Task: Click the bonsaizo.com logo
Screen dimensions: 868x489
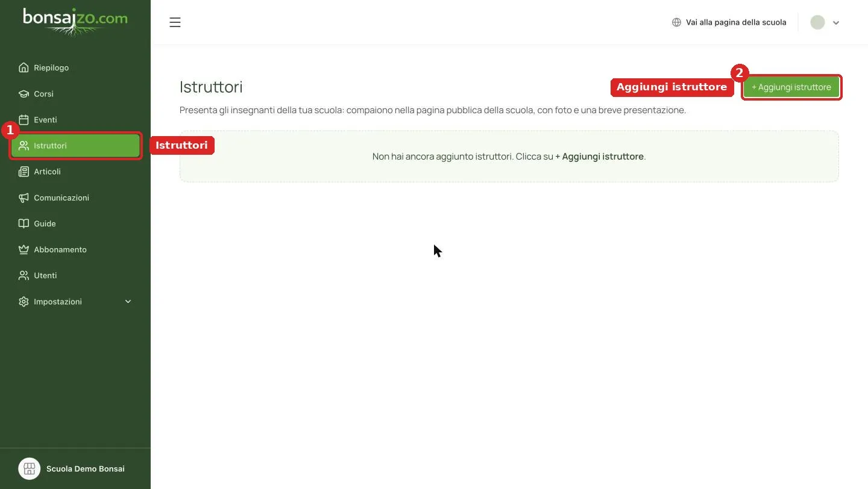Action: coord(75,21)
